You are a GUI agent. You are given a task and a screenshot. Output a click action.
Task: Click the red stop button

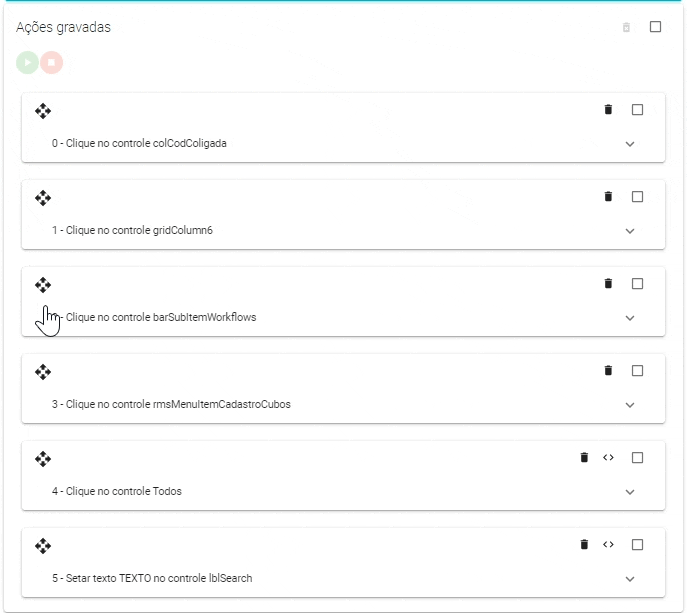click(x=51, y=62)
